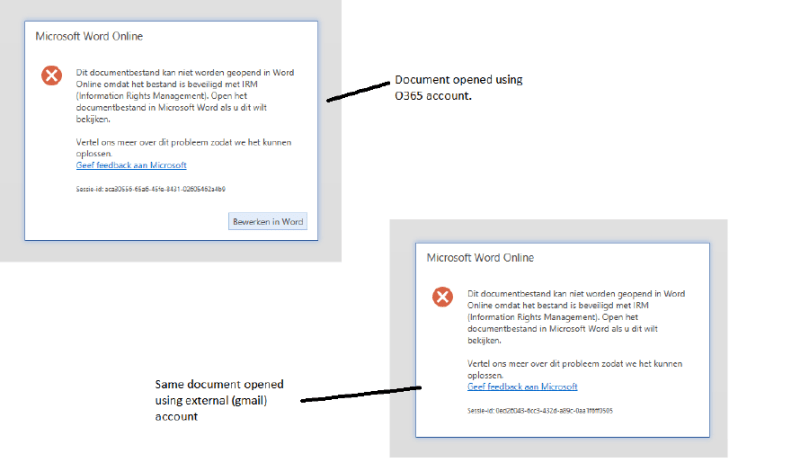Open Geef feedback aan Microsoft link in lower dialog
The width and height of the screenshot is (809, 471).
pos(522,386)
